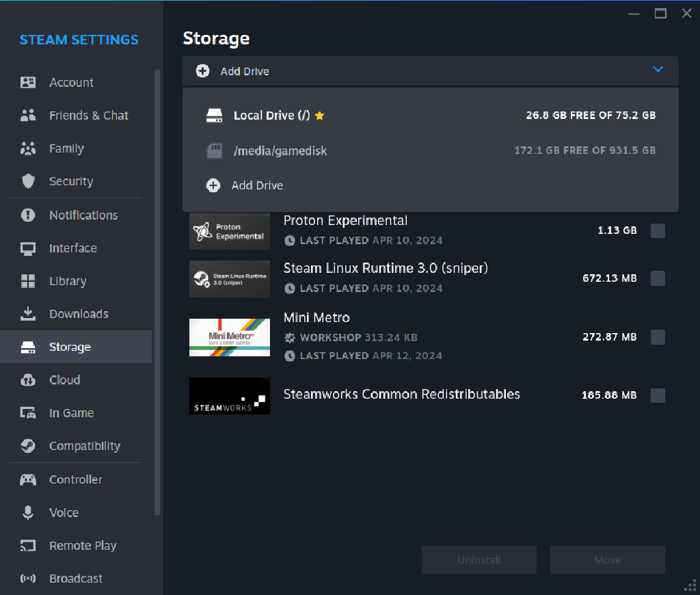Tick the Steamworks Common Redistributables checkbox
This screenshot has width=700, height=595.
658,395
